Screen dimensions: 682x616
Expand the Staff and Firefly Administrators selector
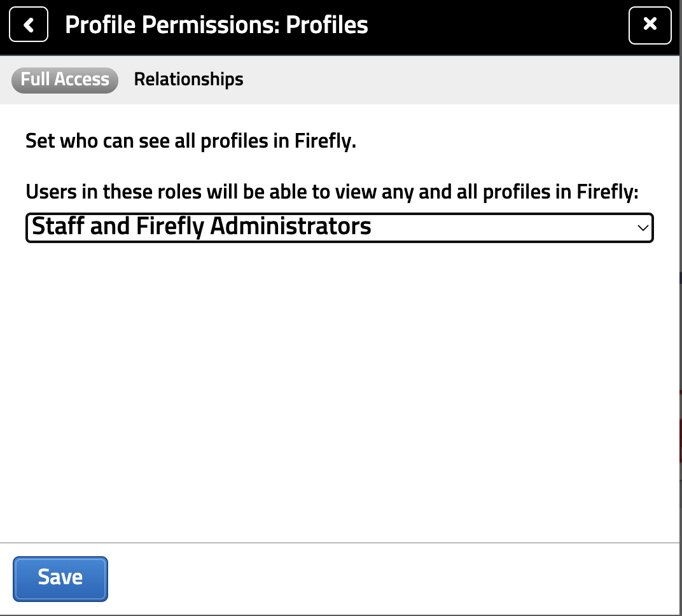click(340, 227)
